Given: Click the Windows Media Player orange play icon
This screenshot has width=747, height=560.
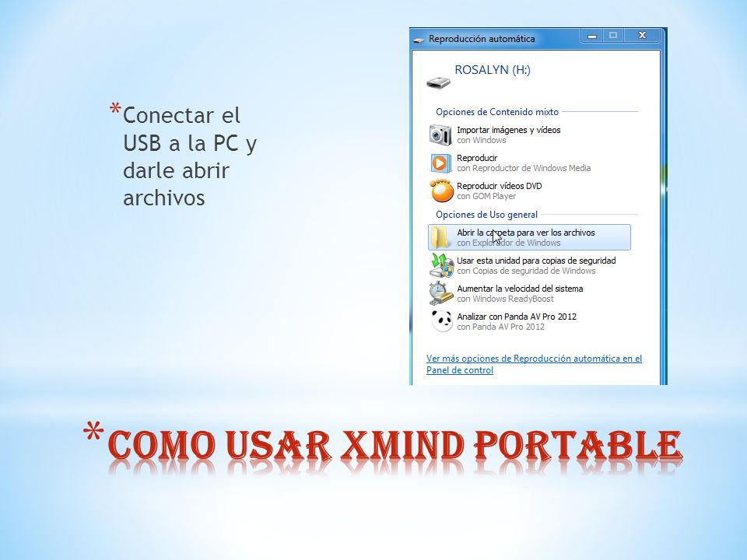Looking at the screenshot, I should pyautogui.click(x=440, y=163).
